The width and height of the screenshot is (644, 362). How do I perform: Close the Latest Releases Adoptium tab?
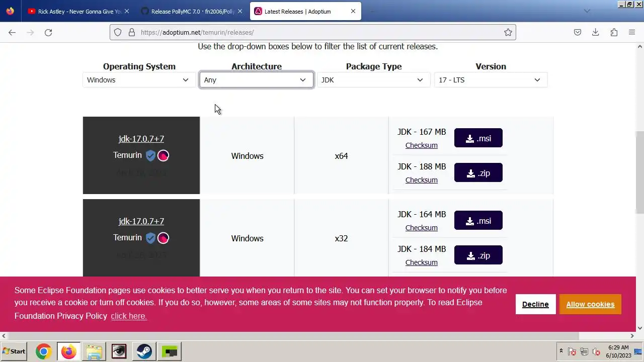coord(353,11)
